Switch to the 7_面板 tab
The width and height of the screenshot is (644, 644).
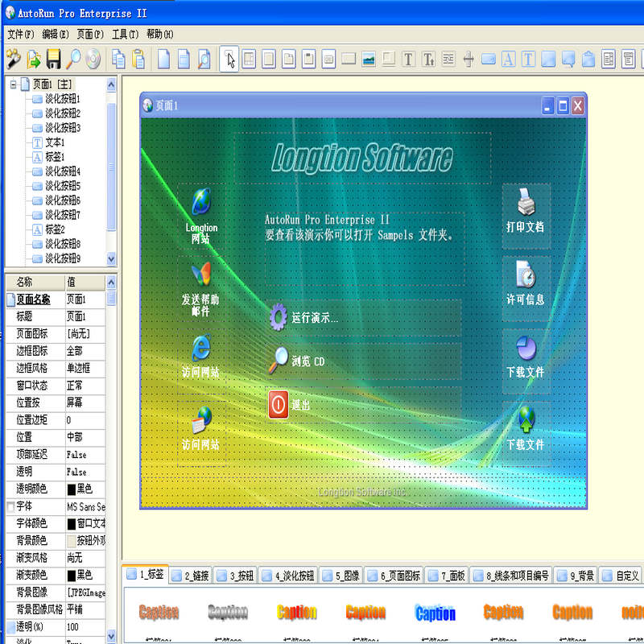447,576
